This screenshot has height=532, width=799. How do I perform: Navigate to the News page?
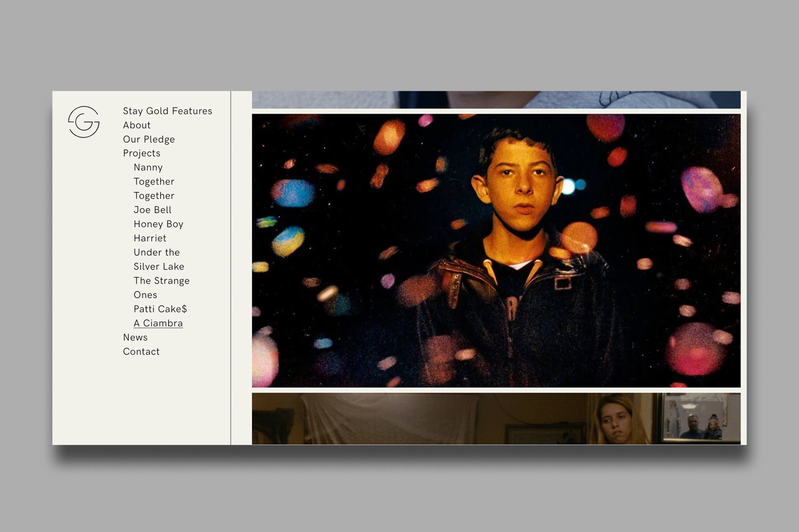coord(135,337)
